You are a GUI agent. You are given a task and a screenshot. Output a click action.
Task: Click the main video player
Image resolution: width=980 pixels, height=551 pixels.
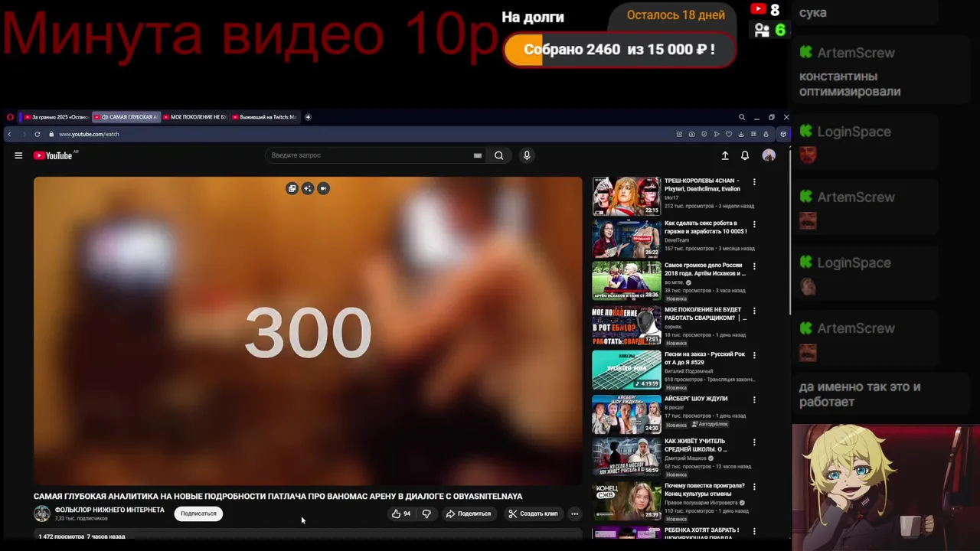pos(308,331)
